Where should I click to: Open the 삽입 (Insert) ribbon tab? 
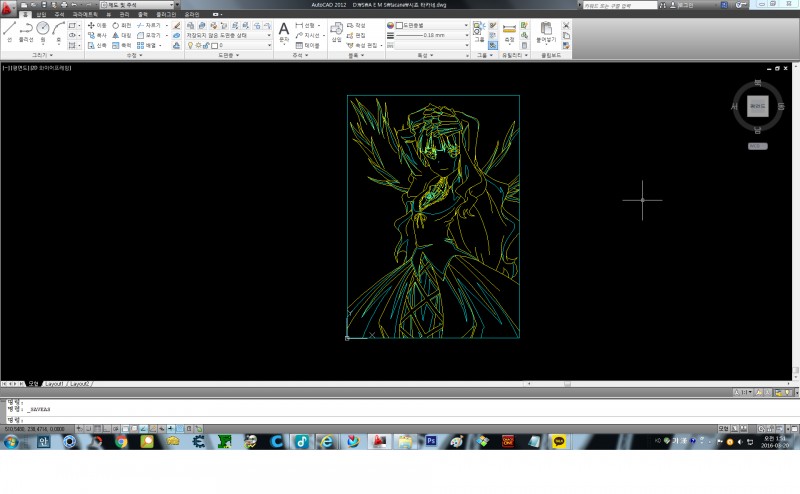point(41,14)
